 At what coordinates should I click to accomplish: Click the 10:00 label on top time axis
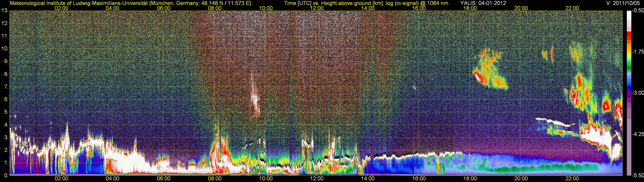[x=266, y=8]
